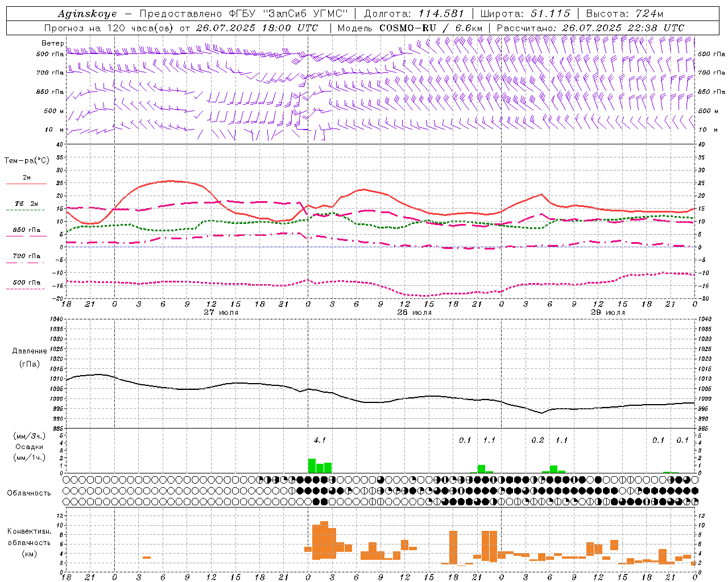Click the 29 июля date label

(x=607, y=313)
